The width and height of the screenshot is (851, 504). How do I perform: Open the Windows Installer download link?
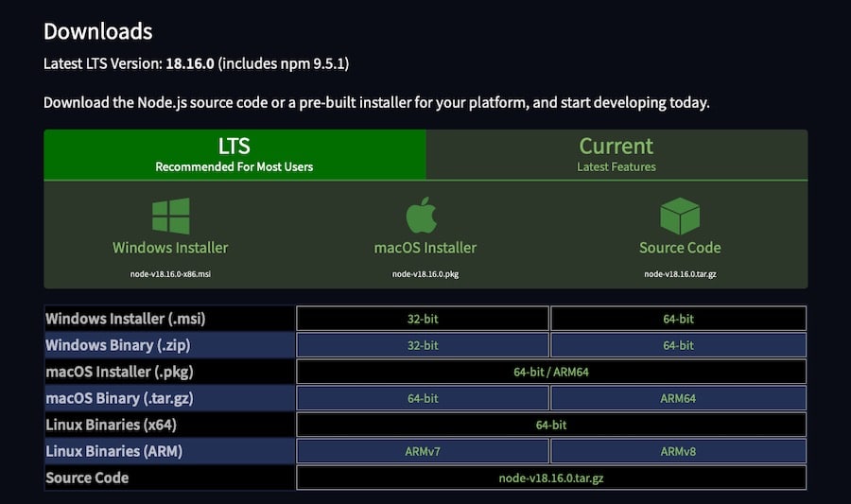point(170,248)
